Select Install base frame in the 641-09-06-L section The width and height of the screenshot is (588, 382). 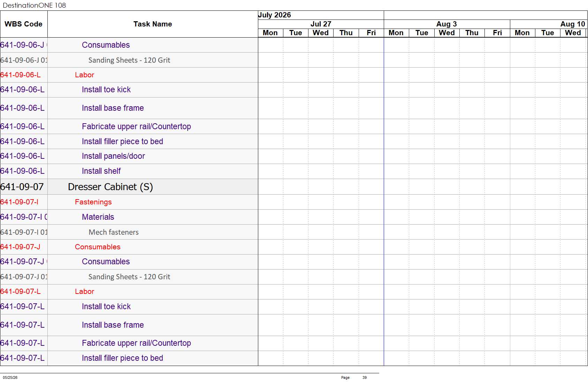click(x=113, y=108)
